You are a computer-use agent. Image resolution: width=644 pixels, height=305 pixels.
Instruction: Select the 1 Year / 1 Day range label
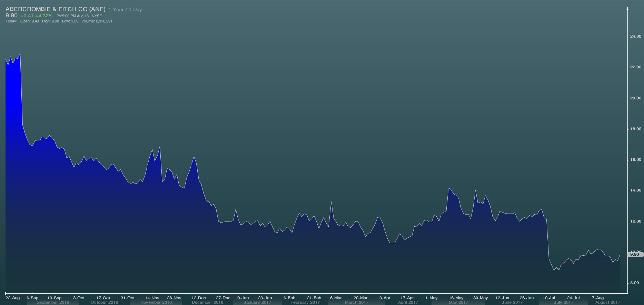pos(125,10)
